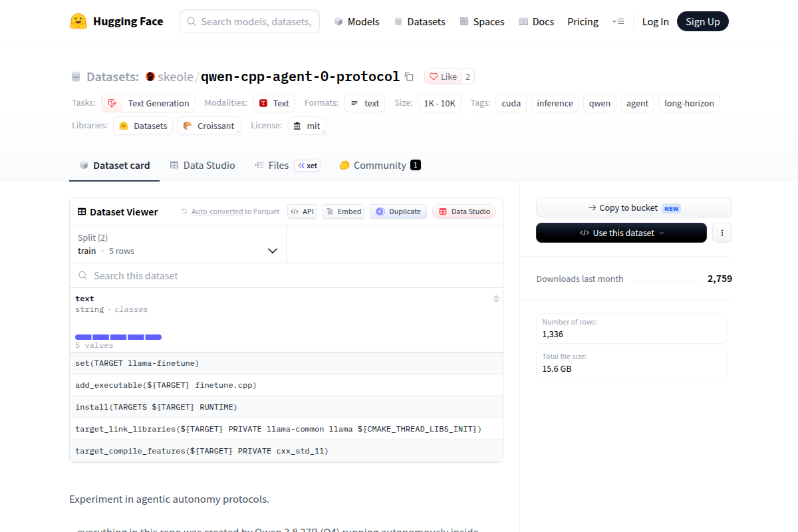Open the long-horizon tag
Viewport: 798px width, 532px height.
click(689, 103)
